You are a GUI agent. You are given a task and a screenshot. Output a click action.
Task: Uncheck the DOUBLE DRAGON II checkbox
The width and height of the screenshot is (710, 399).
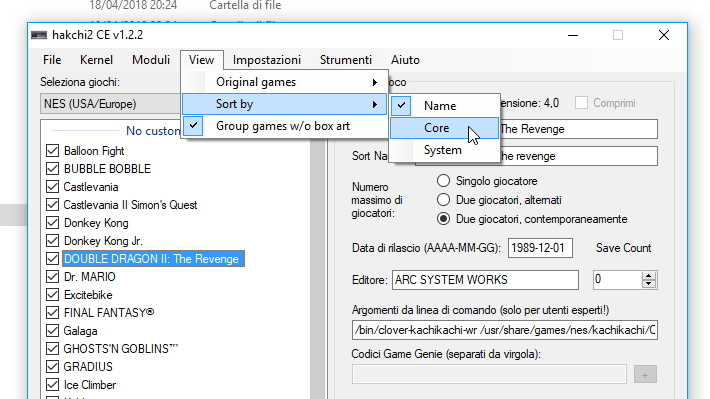(x=53, y=259)
